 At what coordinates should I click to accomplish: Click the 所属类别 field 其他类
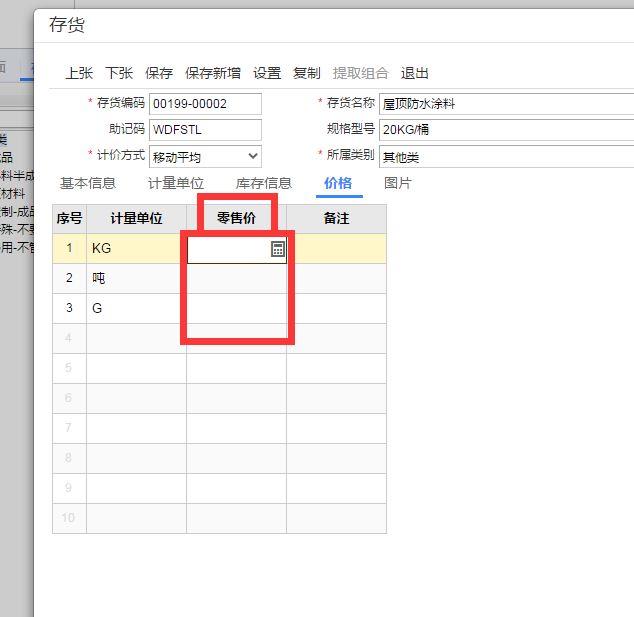point(507,157)
